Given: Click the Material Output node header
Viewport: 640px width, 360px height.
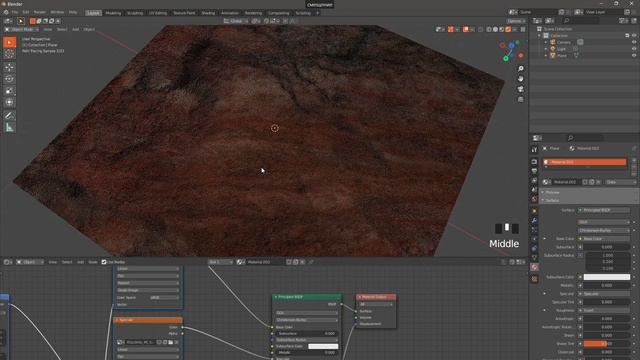Looking at the screenshot, I should [x=376, y=297].
